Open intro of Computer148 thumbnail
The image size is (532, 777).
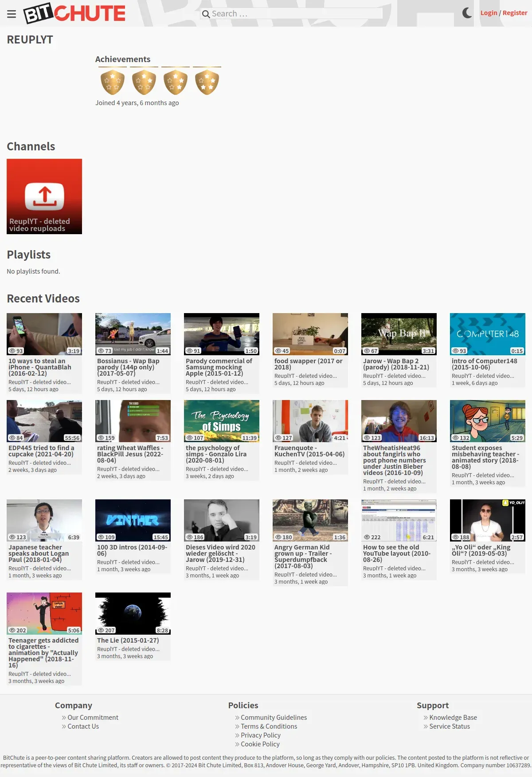tap(488, 334)
